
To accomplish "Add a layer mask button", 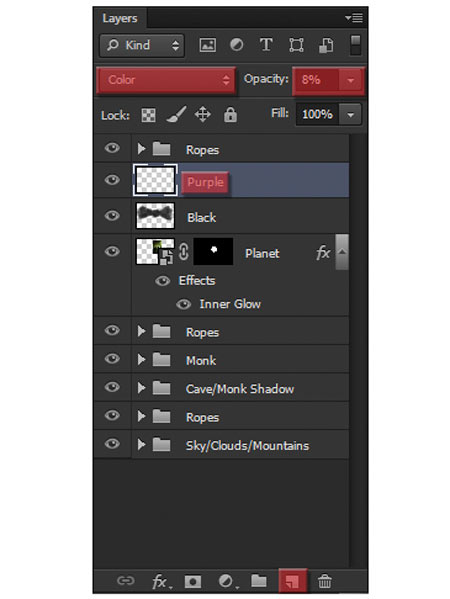I will (193, 581).
